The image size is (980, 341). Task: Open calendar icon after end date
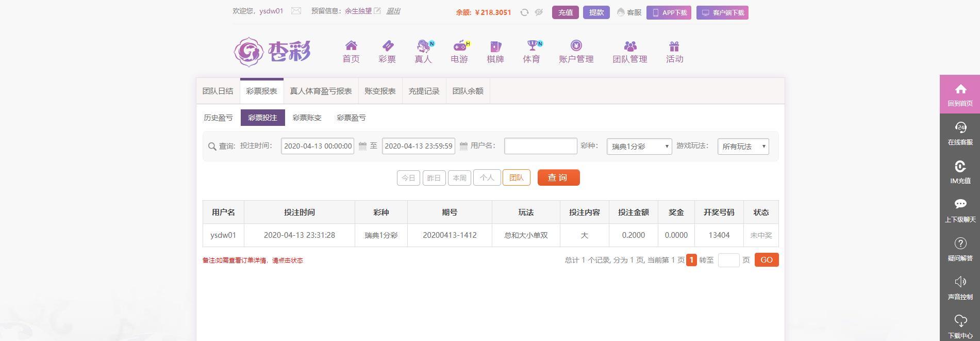[463, 146]
